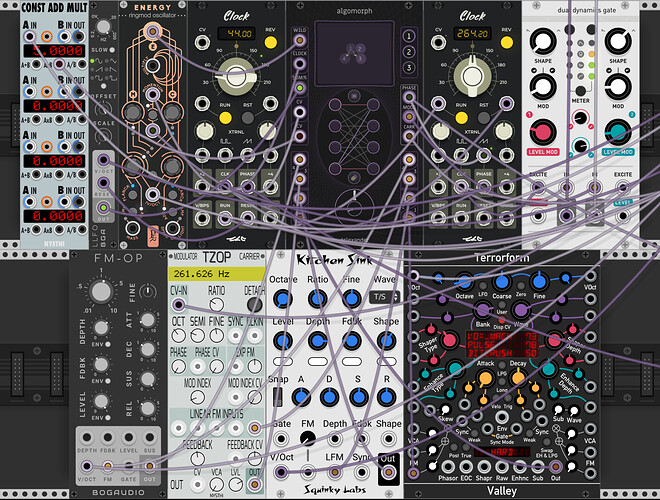Click the Out jack on Kitchen Sink
The width and height of the screenshot is (660, 500).
tap(388, 472)
